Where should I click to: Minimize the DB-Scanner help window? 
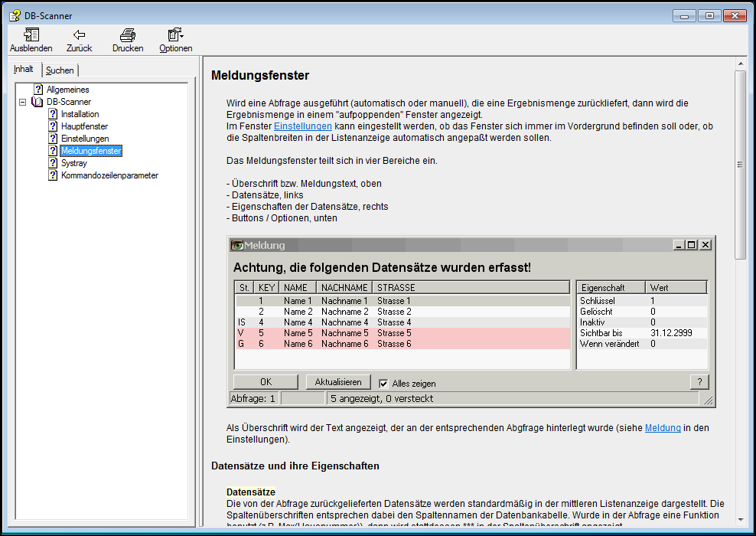tap(684, 16)
